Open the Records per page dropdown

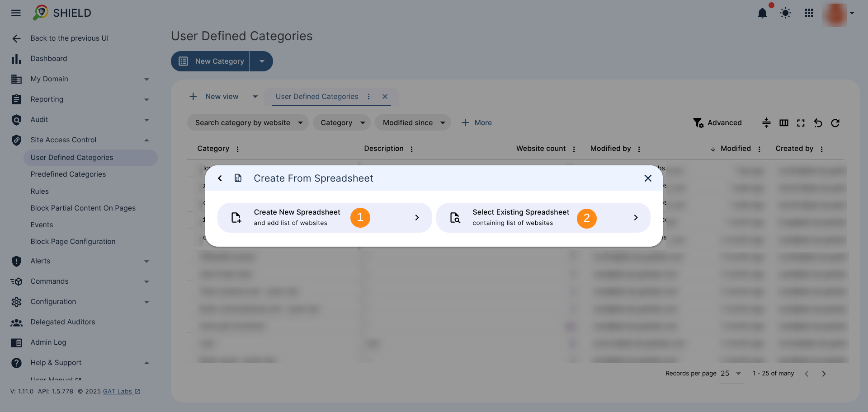click(x=732, y=374)
